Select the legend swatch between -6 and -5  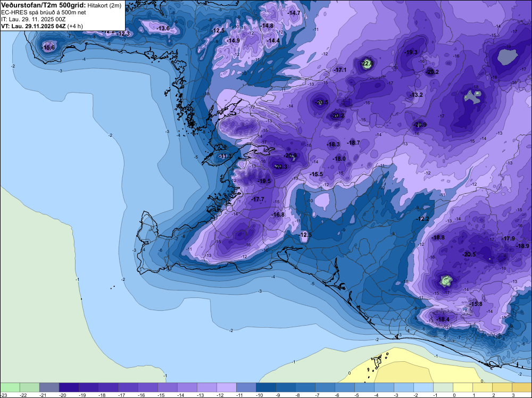[344, 387]
